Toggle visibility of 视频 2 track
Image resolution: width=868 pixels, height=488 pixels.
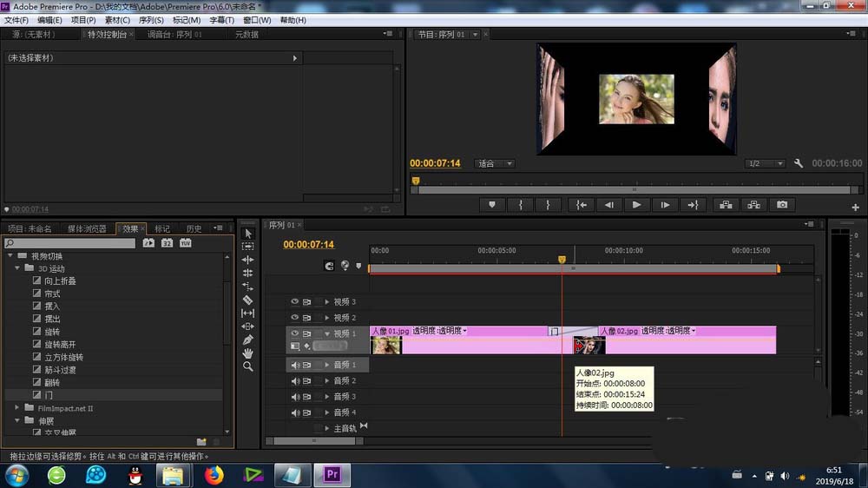tap(294, 318)
